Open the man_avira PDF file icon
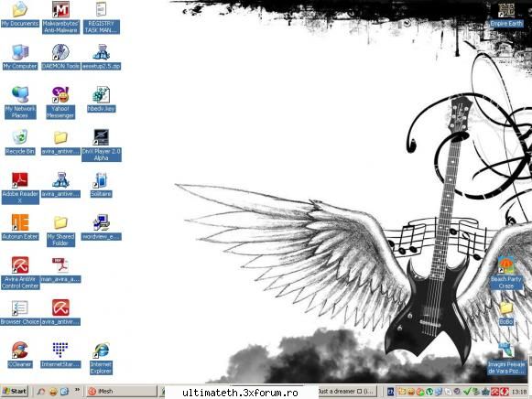532x399 pixels. 60,265
